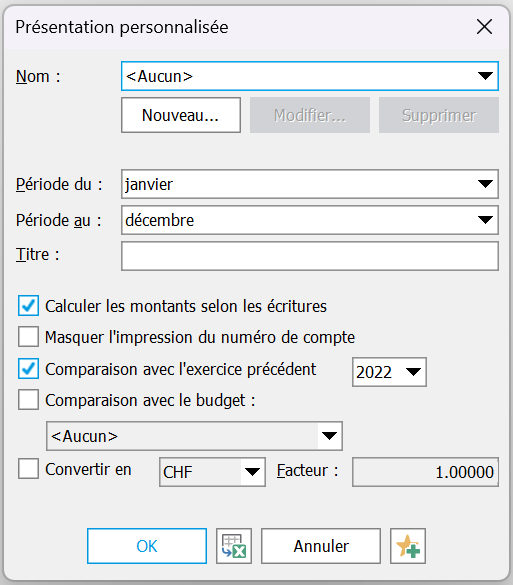Uncheck Comparaison avec l'exercice précédent
Image resolution: width=513 pixels, height=585 pixels.
28,369
